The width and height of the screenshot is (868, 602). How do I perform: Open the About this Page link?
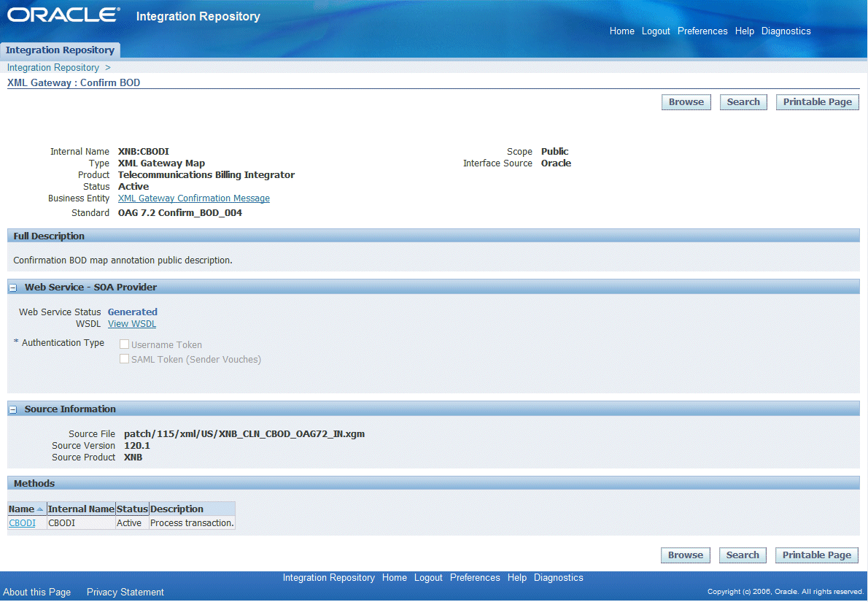pyautogui.click(x=36, y=592)
